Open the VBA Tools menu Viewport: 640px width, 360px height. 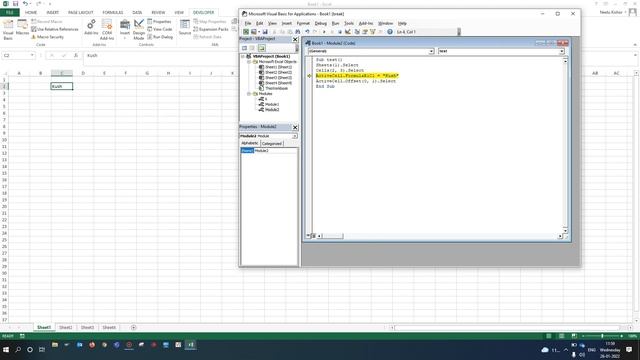(x=349, y=24)
